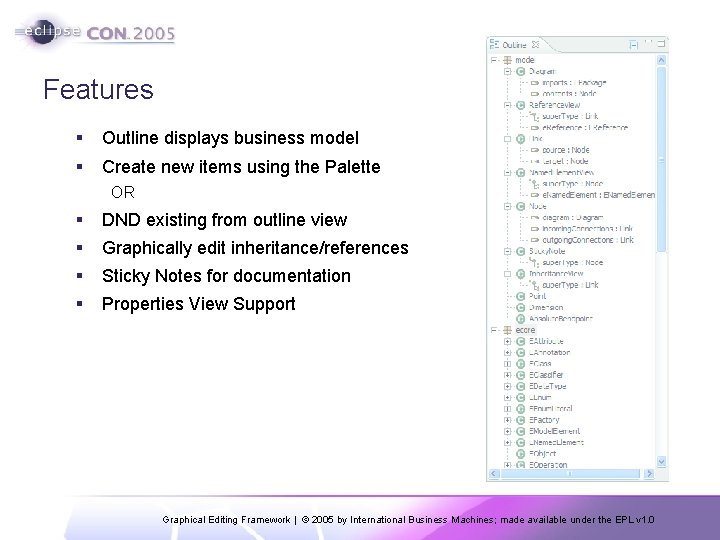Click the class icon beside Dimension
The width and height of the screenshot is (720, 540).
[520, 308]
